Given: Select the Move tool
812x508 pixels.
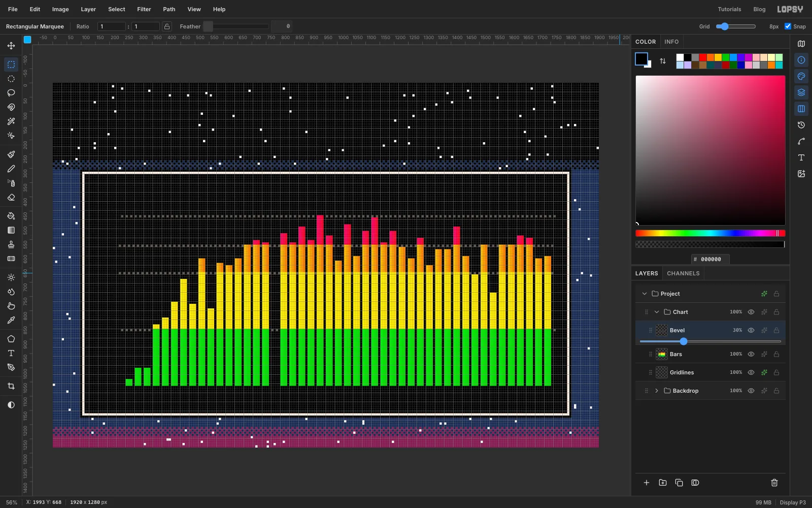Looking at the screenshot, I should [11, 46].
